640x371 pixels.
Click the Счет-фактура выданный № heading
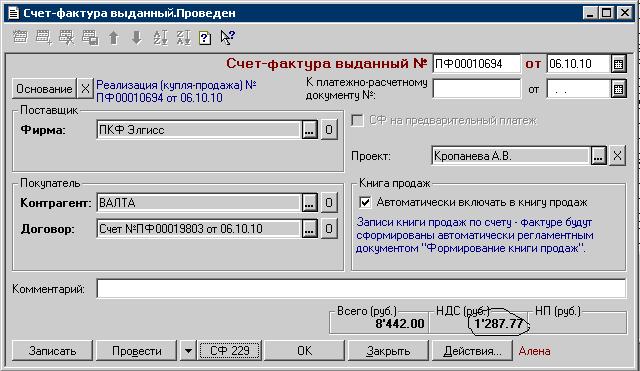click(x=327, y=63)
